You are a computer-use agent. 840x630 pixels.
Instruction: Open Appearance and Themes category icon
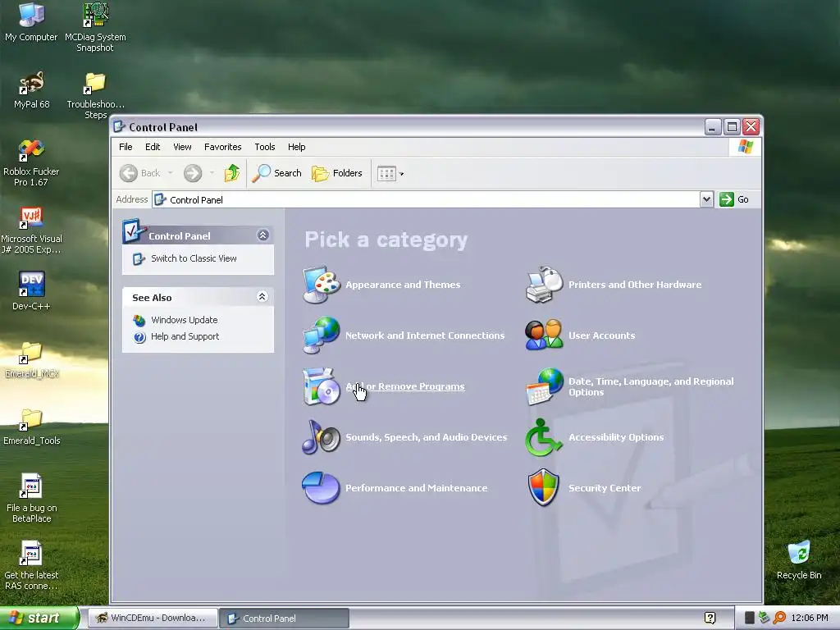click(322, 284)
